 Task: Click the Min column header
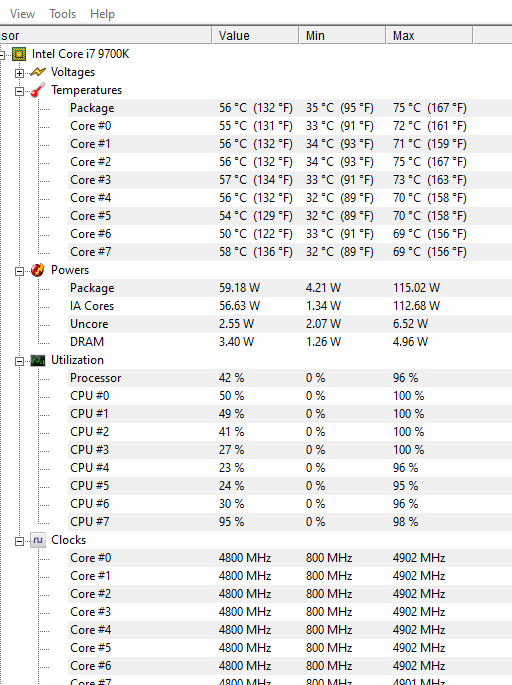click(342, 35)
